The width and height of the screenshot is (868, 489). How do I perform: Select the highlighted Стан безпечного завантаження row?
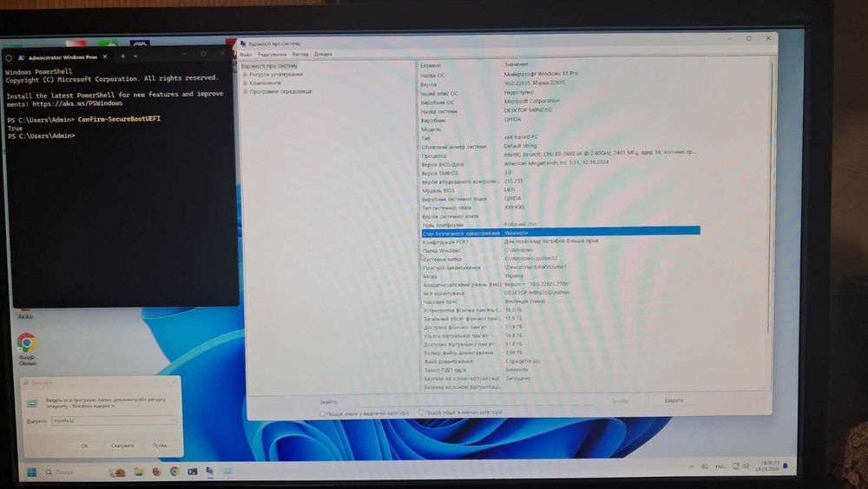(x=560, y=233)
